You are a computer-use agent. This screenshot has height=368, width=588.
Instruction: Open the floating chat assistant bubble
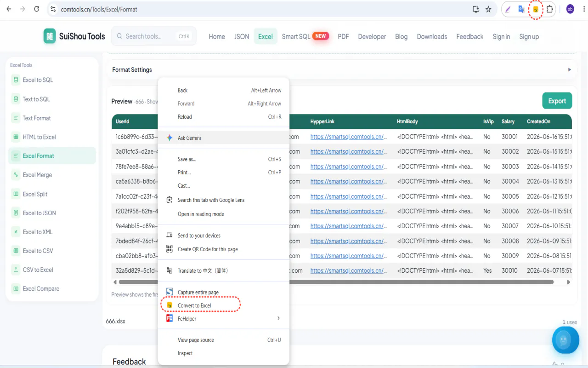pos(565,340)
